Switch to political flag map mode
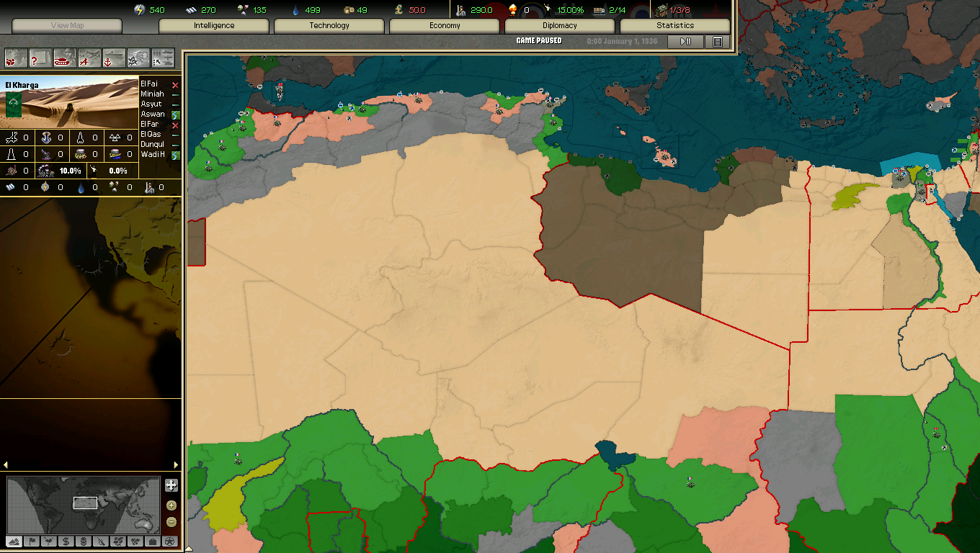980x553 pixels. [x=32, y=541]
